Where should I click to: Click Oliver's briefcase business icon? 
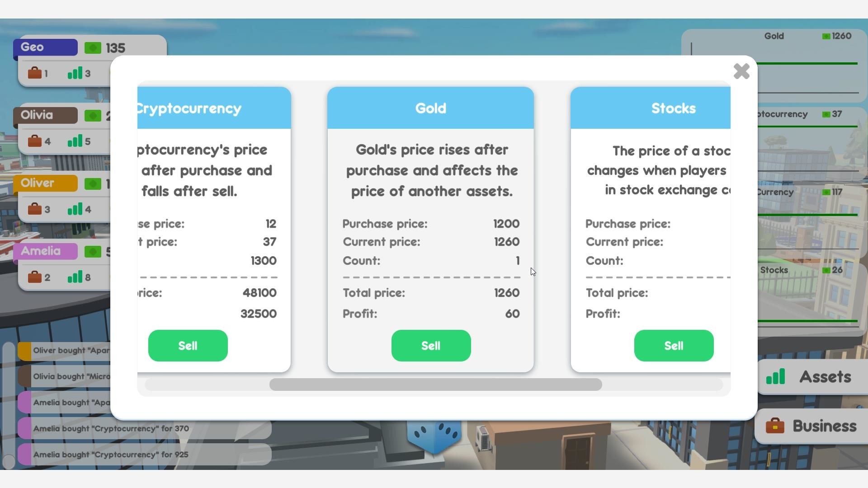[x=35, y=209]
